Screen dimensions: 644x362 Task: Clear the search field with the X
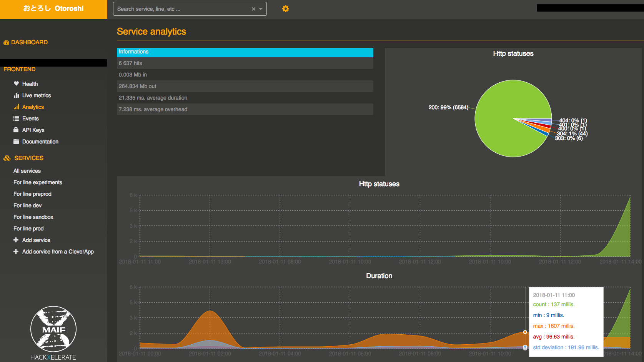[x=253, y=9]
